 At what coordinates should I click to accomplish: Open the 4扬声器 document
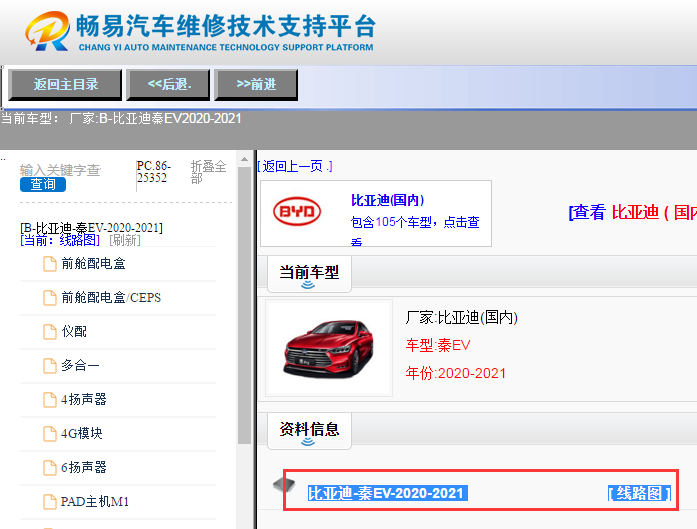click(x=84, y=400)
